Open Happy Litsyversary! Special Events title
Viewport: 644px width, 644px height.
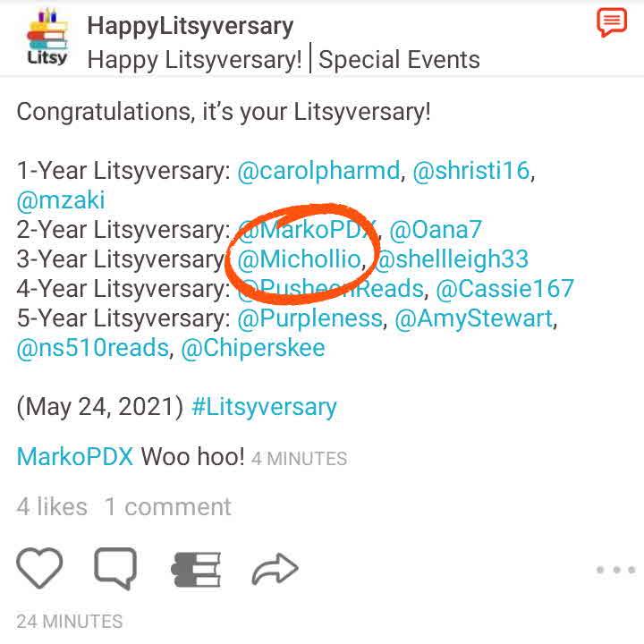[284, 60]
